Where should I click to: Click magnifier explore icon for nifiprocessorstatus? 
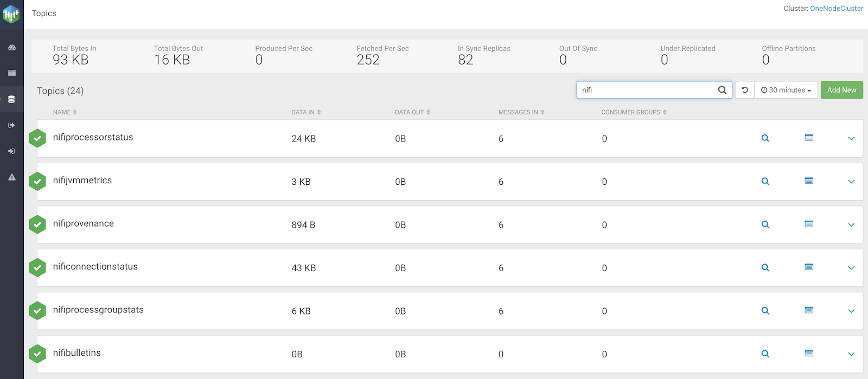click(x=765, y=138)
